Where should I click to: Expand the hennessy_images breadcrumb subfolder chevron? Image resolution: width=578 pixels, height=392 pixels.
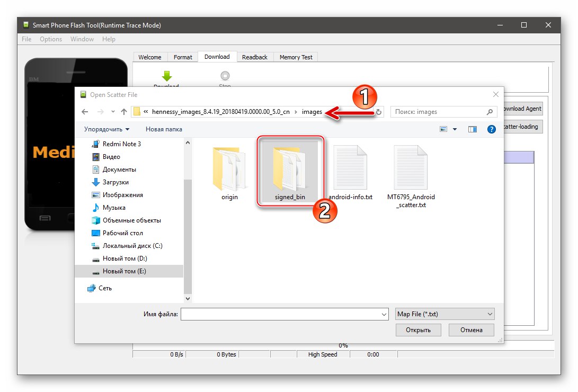coord(296,112)
